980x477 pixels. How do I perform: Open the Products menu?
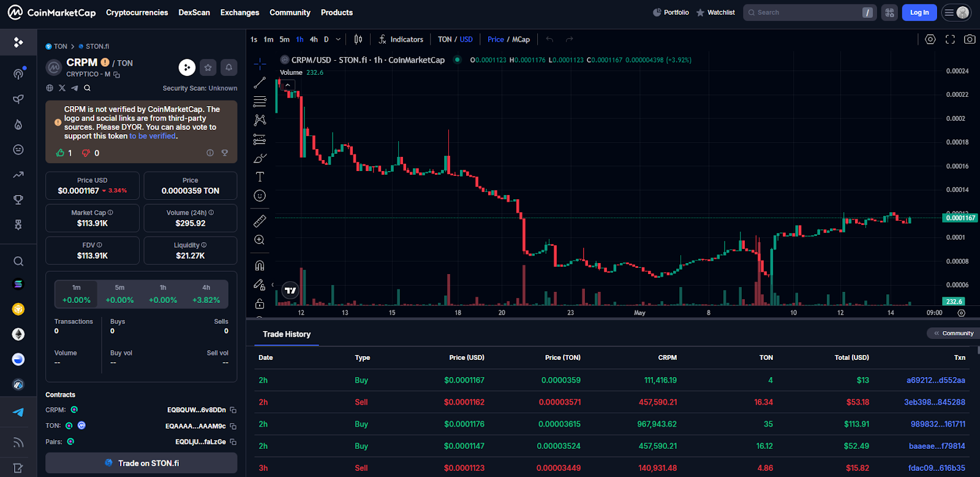click(x=337, y=12)
